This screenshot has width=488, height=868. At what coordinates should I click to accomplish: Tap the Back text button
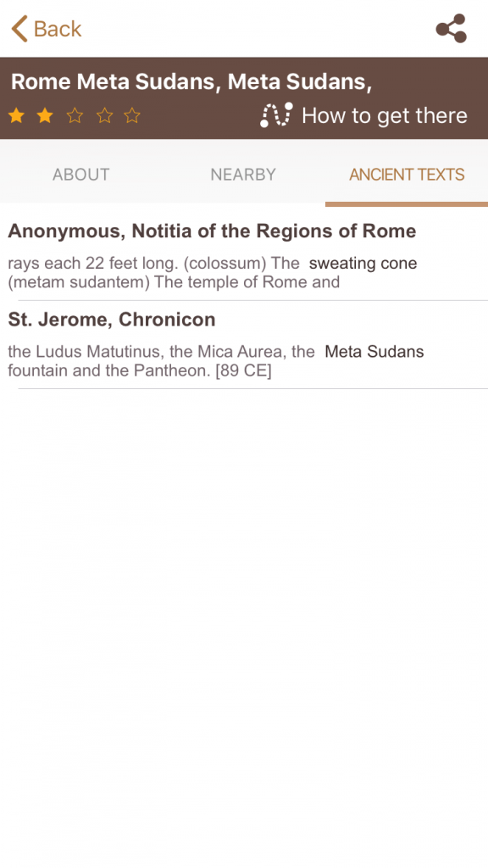[x=58, y=29]
